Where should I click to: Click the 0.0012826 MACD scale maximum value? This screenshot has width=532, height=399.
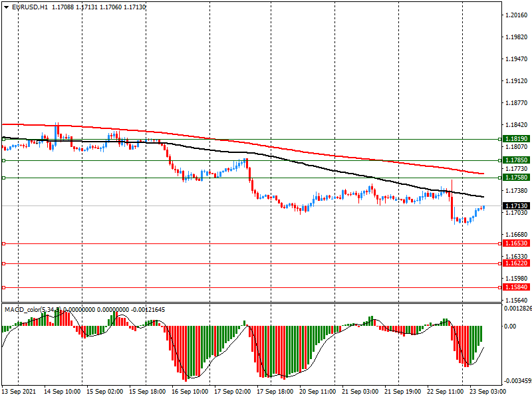pos(518,309)
